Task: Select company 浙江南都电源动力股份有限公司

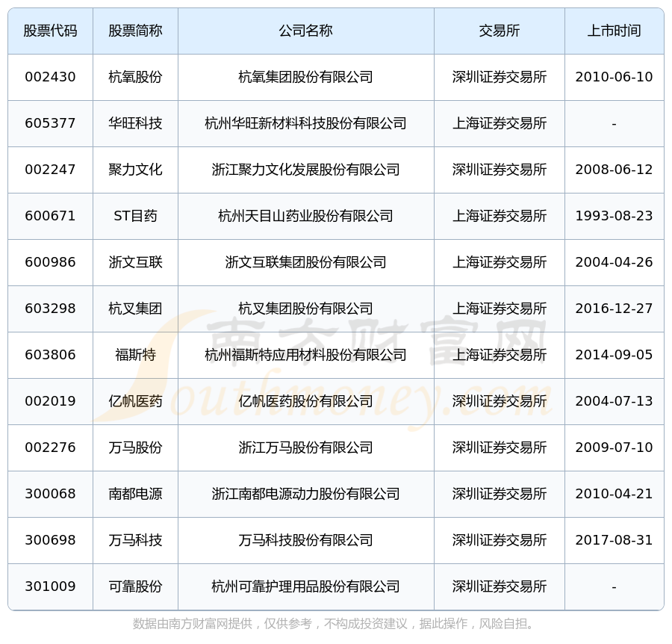Action: (306, 494)
